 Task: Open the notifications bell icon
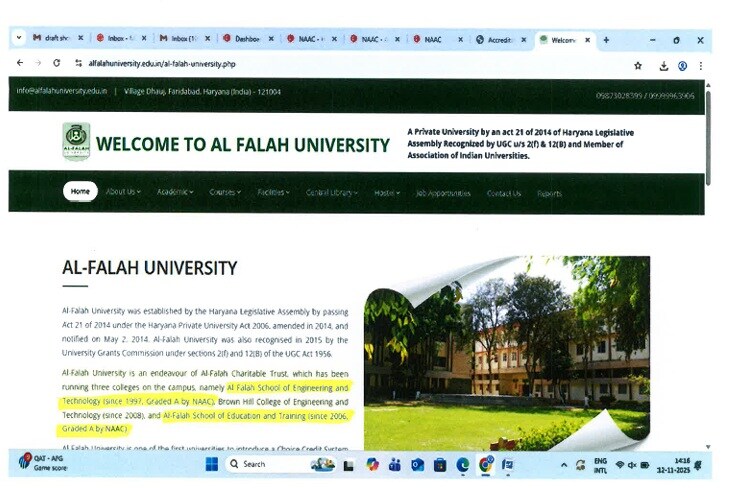(x=698, y=465)
